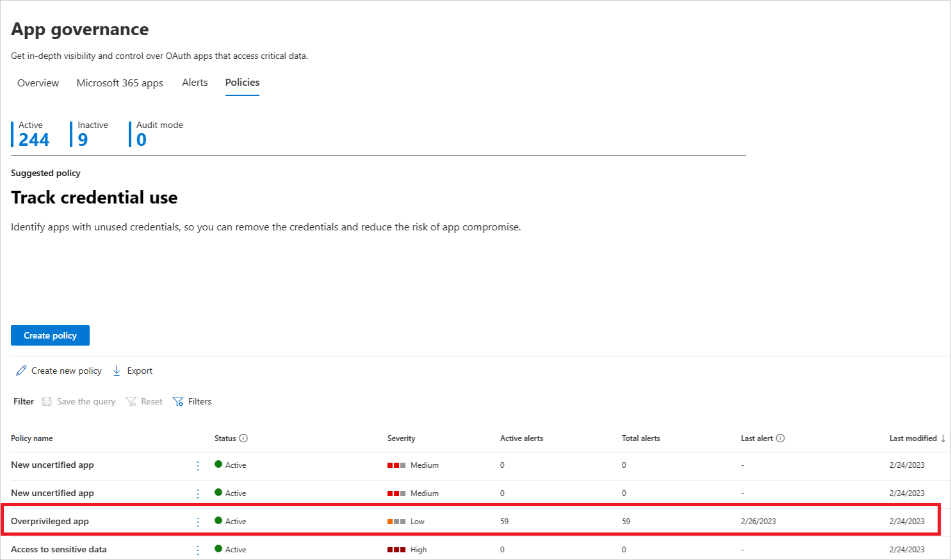951x560 pixels.
Task: Click the Filters funnel icon
Action: 178,401
